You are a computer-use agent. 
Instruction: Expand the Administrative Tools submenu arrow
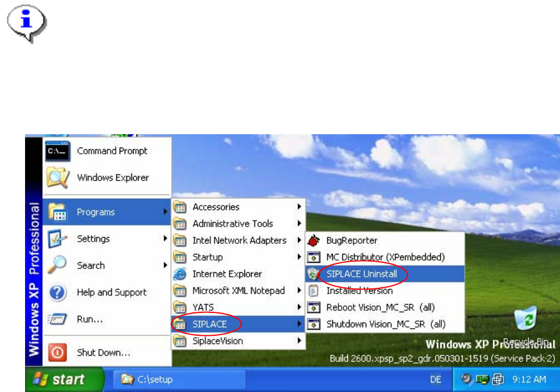coord(299,223)
